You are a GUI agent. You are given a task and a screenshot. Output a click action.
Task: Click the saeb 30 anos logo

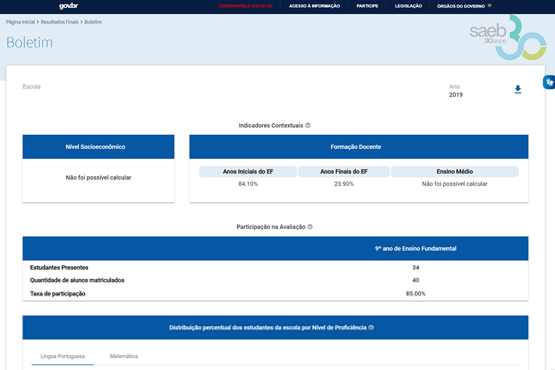[508, 38]
